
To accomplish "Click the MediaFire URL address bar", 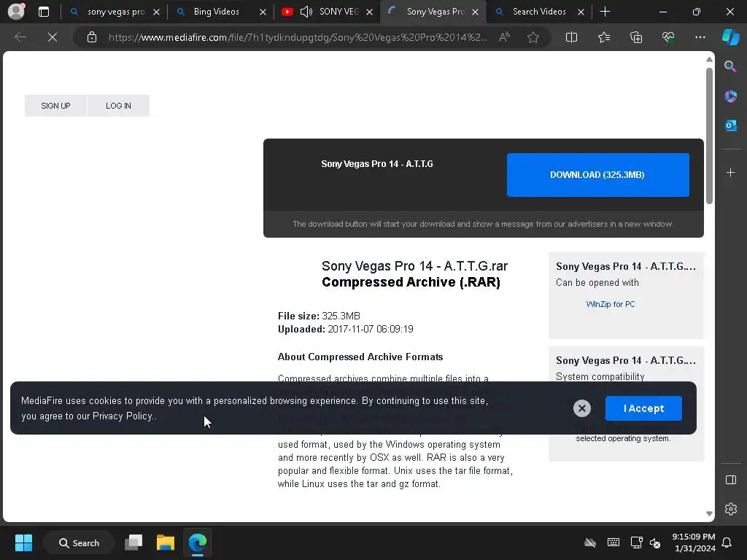I will (x=298, y=37).
